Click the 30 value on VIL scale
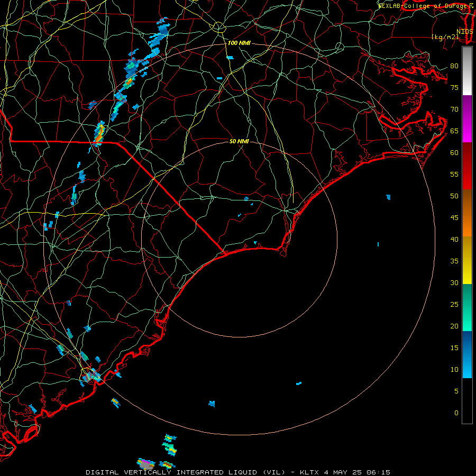 click(454, 282)
